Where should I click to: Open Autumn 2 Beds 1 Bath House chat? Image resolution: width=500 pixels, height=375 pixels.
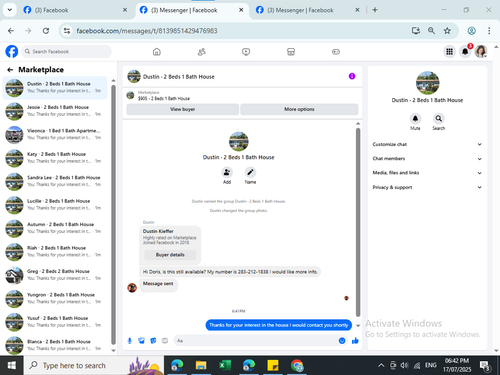pyautogui.click(x=55, y=228)
